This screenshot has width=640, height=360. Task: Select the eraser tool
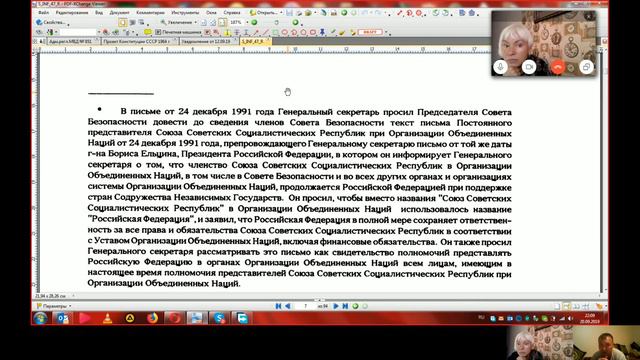point(342,32)
